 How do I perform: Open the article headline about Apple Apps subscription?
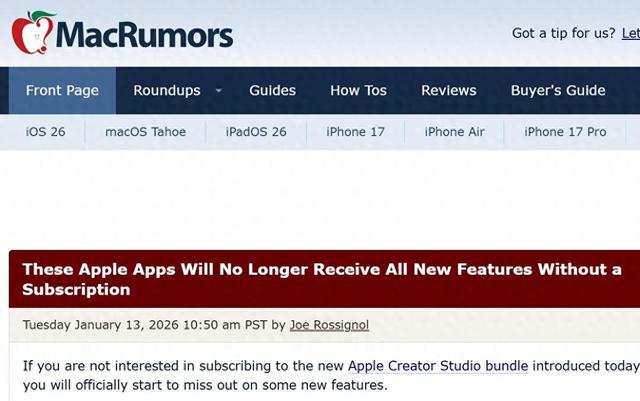(x=322, y=279)
